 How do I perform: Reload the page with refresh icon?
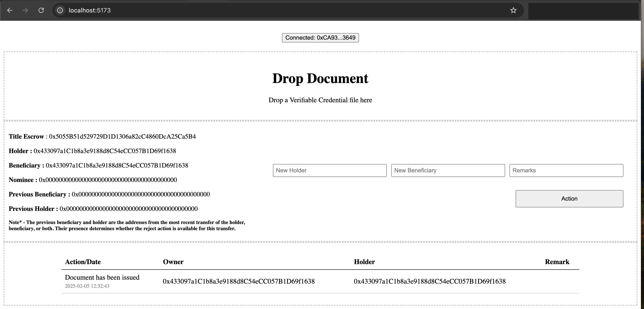41,10
